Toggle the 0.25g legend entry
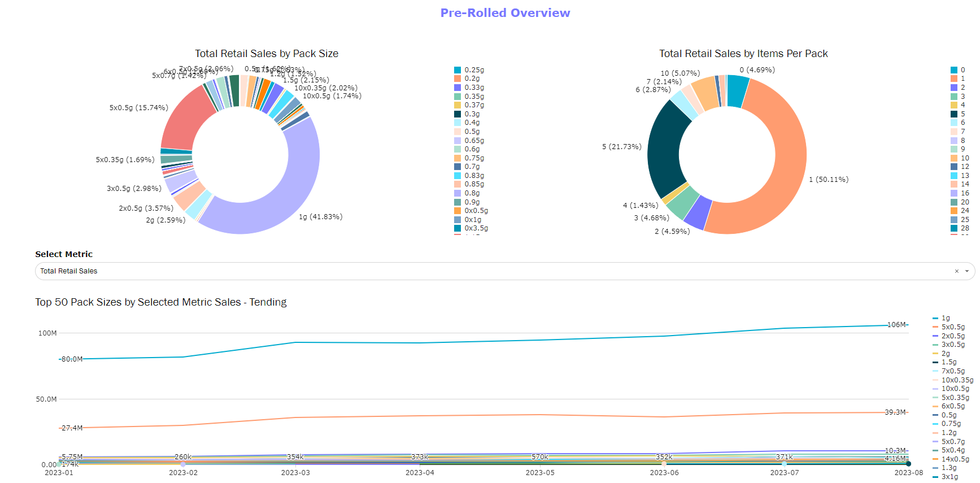The width and height of the screenshot is (980, 483). [x=474, y=70]
